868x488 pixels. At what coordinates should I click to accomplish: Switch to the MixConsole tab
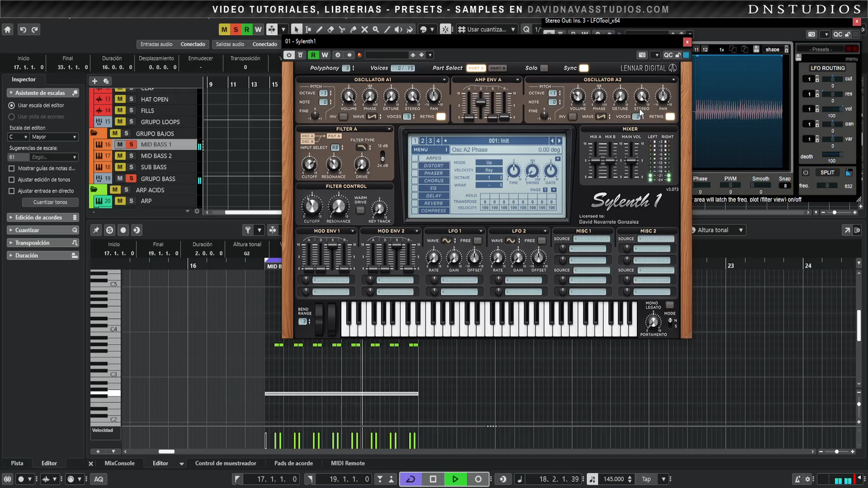119,464
